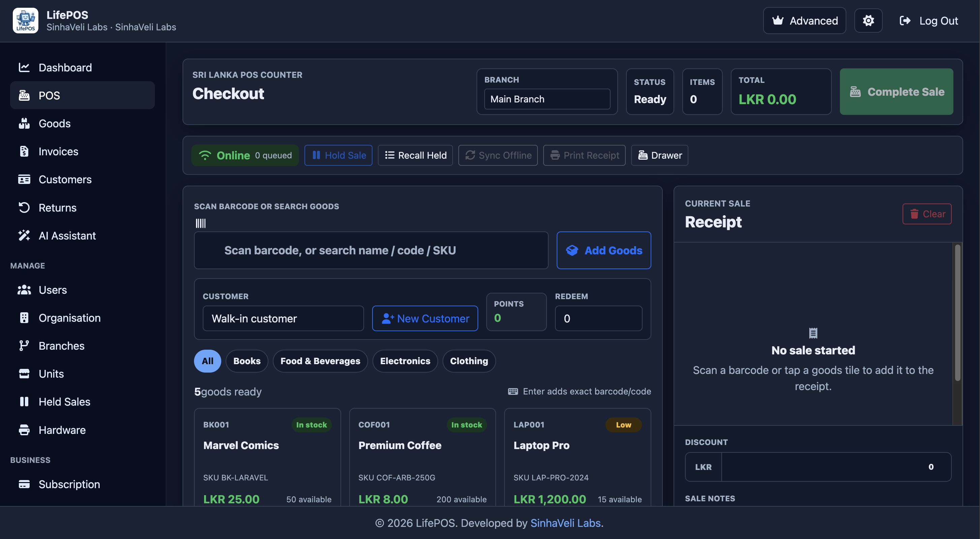Follow the SinhaVeli Labs footer link

(565, 522)
